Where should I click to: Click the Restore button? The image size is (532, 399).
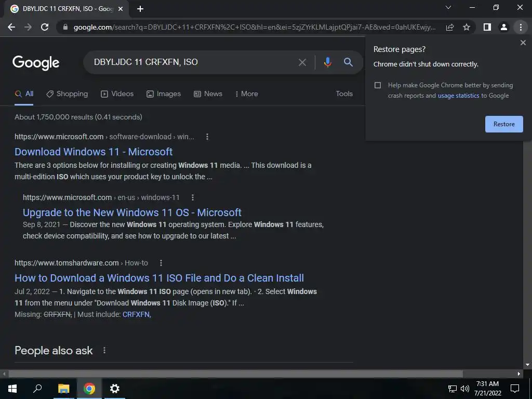pyautogui.click(x=504, y=124)
